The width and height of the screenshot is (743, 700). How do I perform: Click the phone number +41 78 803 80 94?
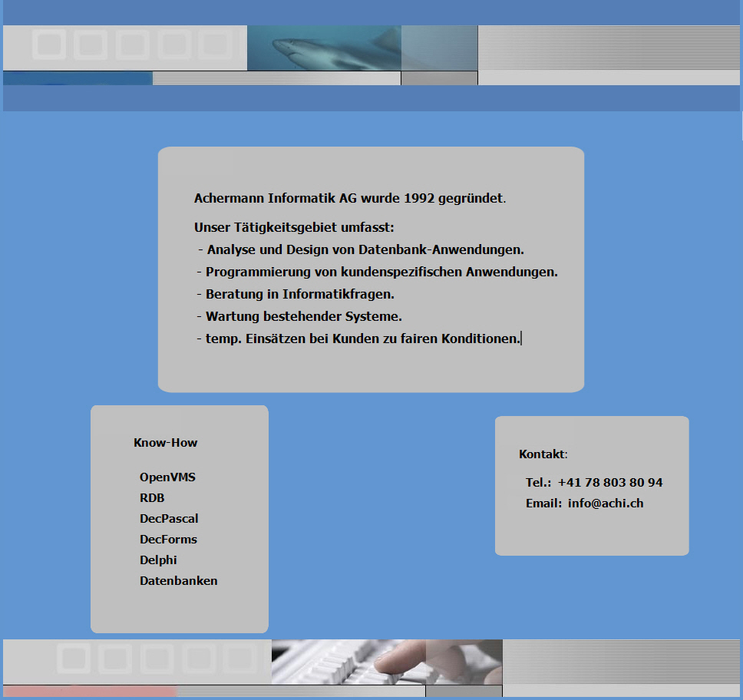pos(610,483)
